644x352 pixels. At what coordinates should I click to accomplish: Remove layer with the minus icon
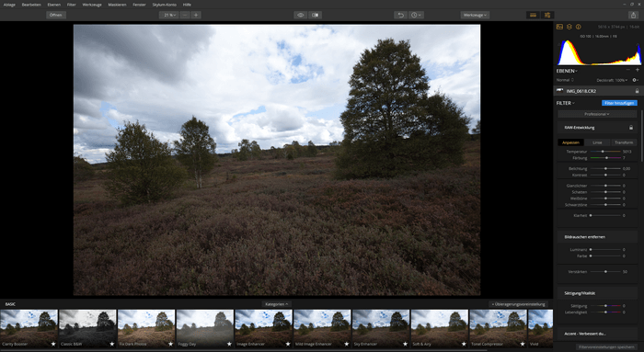(x=628, y=70)
